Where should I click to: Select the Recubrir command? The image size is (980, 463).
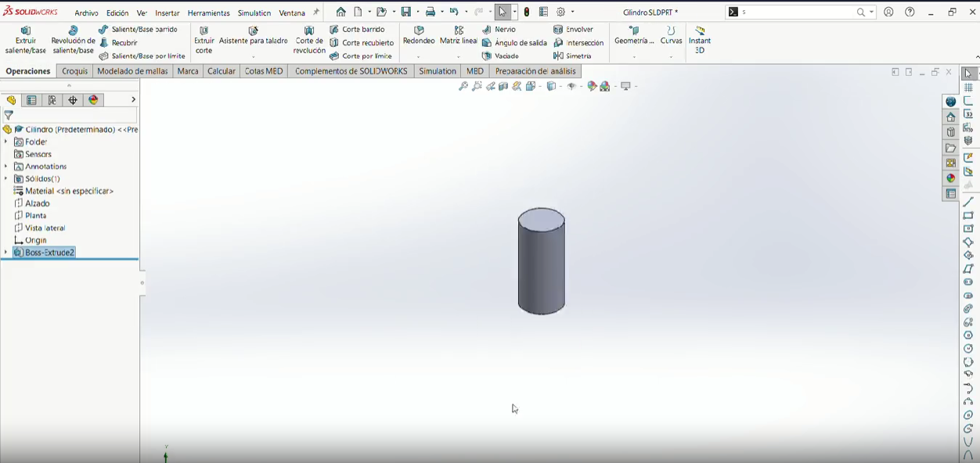pos(118,43)
